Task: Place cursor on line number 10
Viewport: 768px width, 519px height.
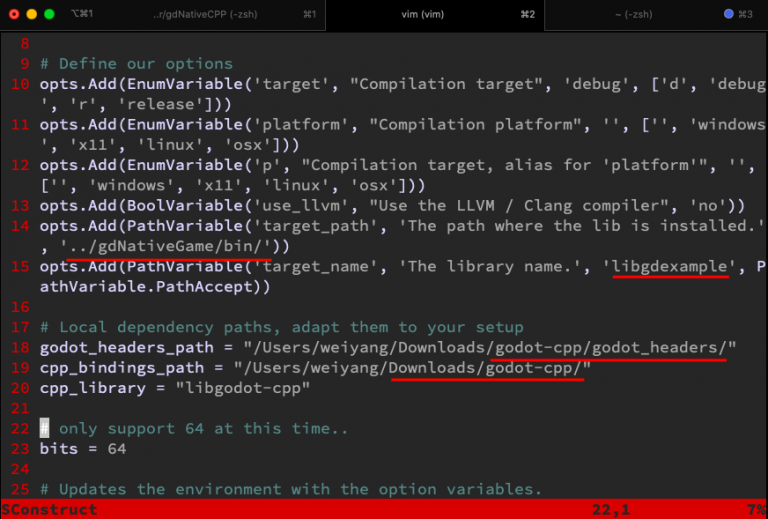Action: click(x=20, y=84)
